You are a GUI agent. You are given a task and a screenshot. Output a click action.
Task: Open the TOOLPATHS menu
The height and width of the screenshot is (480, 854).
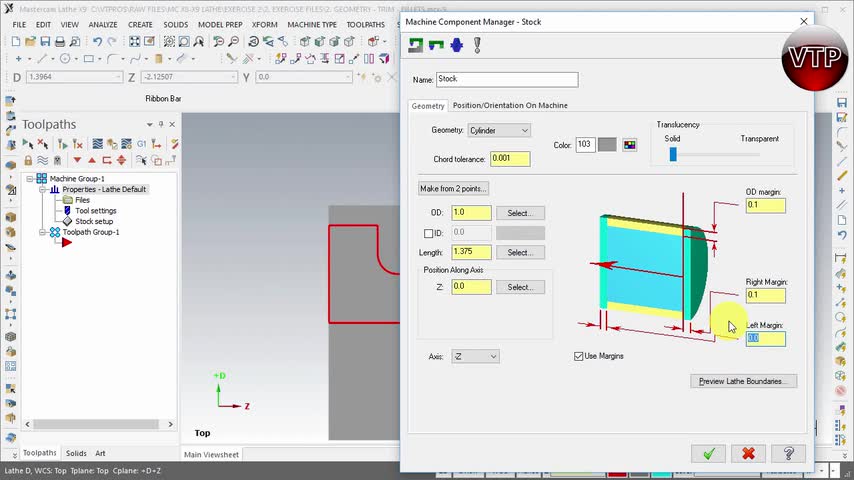tap(365, 25)
